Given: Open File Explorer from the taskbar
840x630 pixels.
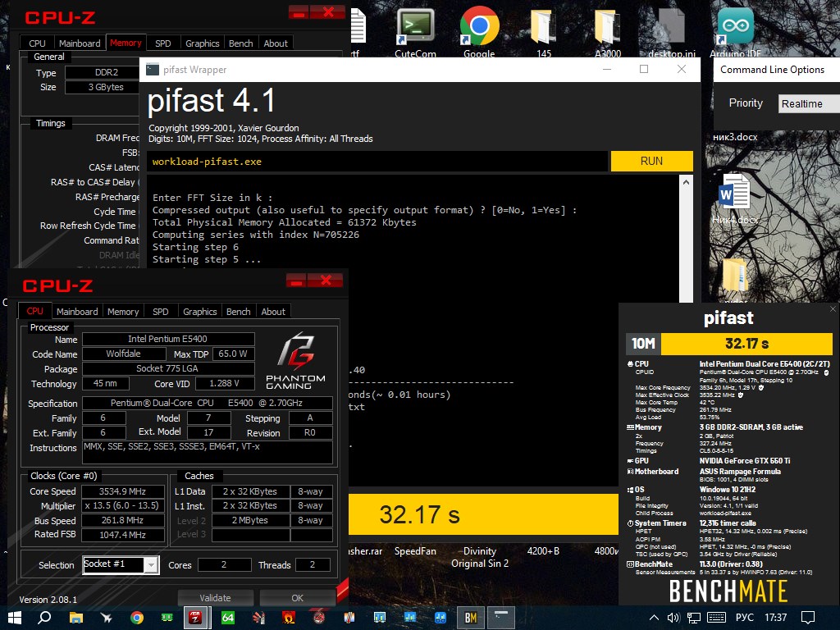Looking at the screenshot, I should (x=76, y=618).
